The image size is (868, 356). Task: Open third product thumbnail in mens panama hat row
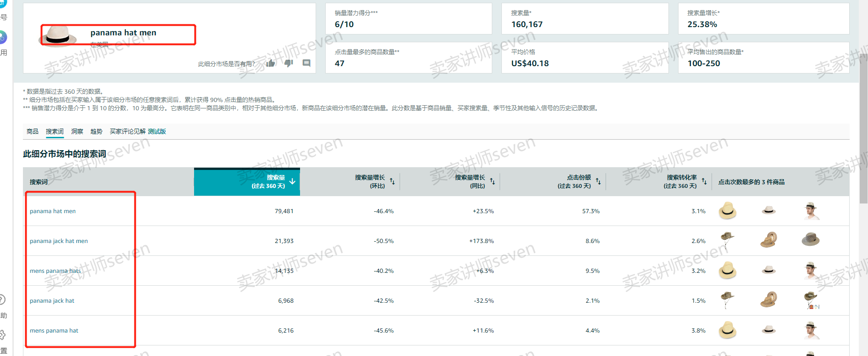(811, 330)
